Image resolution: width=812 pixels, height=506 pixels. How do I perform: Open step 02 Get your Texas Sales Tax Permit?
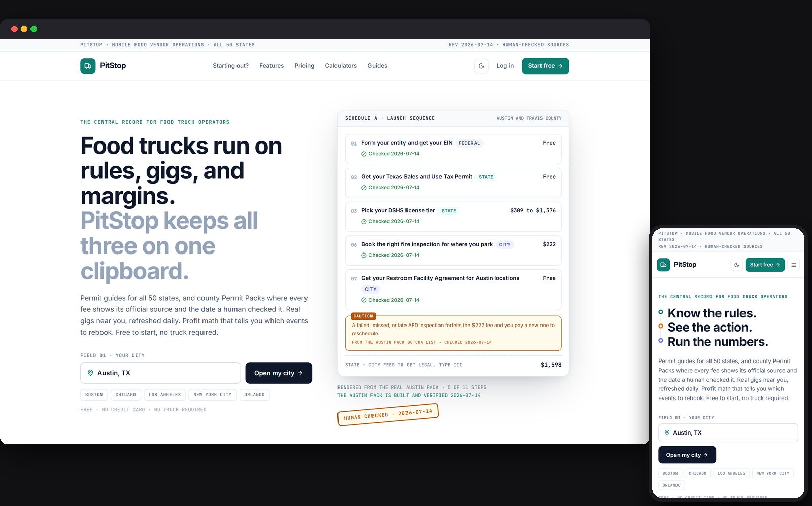point(453,183)
